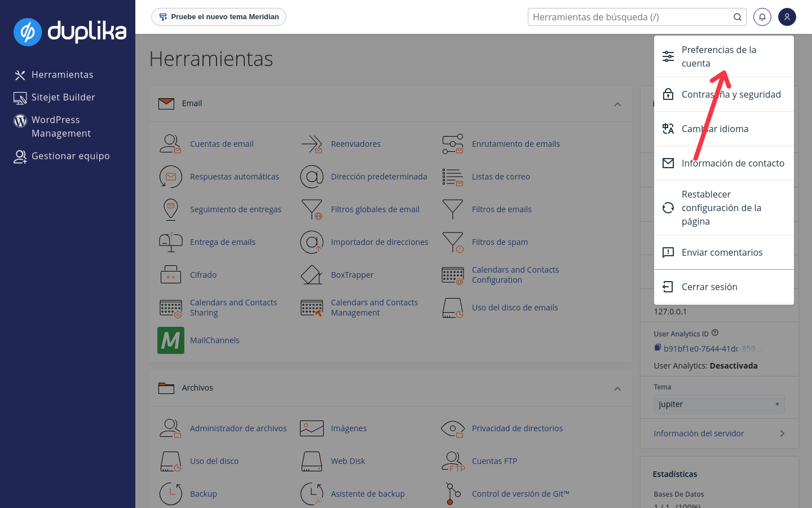812x508 pixels.
Task: Select Preferencias de la cuenta menu item
Action: click(x=724, y=56)
